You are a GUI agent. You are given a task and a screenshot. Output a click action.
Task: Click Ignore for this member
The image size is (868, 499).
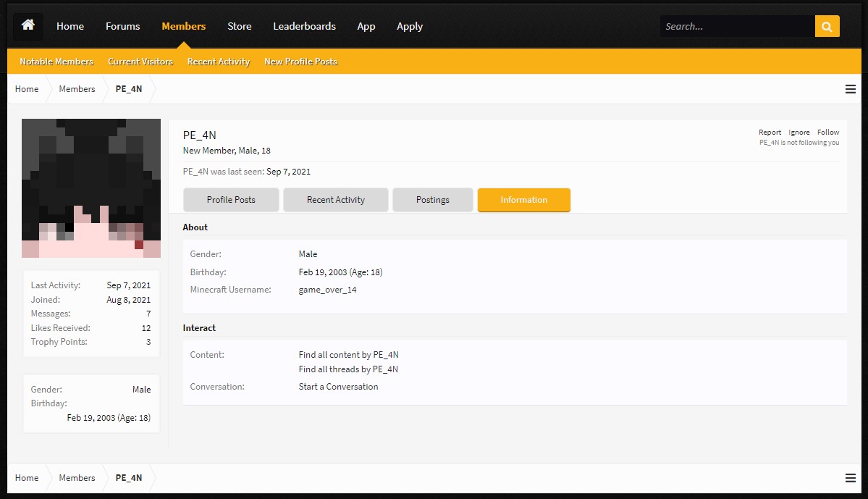click(x=799, y=133)
